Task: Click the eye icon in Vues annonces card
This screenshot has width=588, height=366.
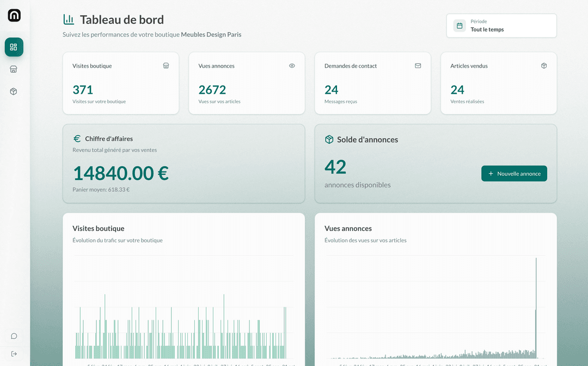Action: point(292,66)
